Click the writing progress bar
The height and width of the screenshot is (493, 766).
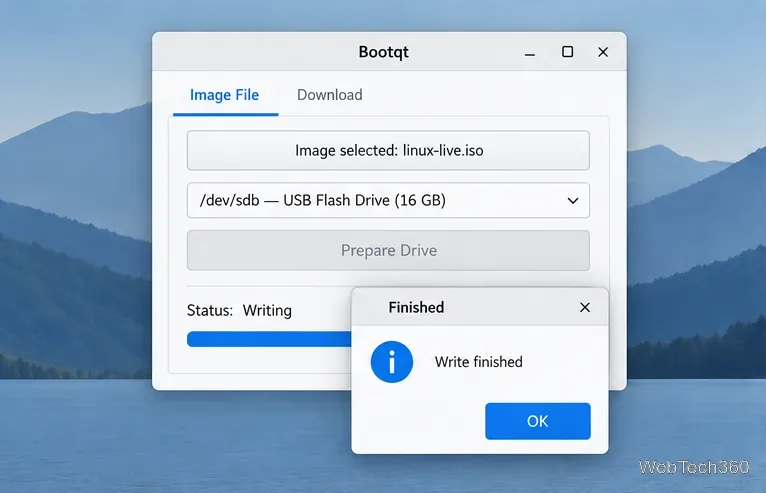[x=269, y=339]
